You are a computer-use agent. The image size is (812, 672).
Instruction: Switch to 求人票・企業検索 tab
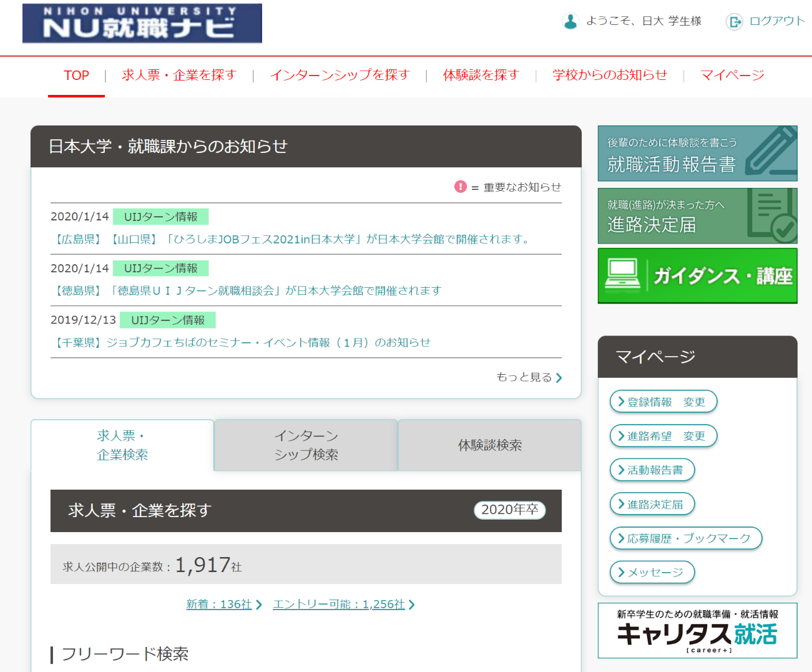coord(122,445)
